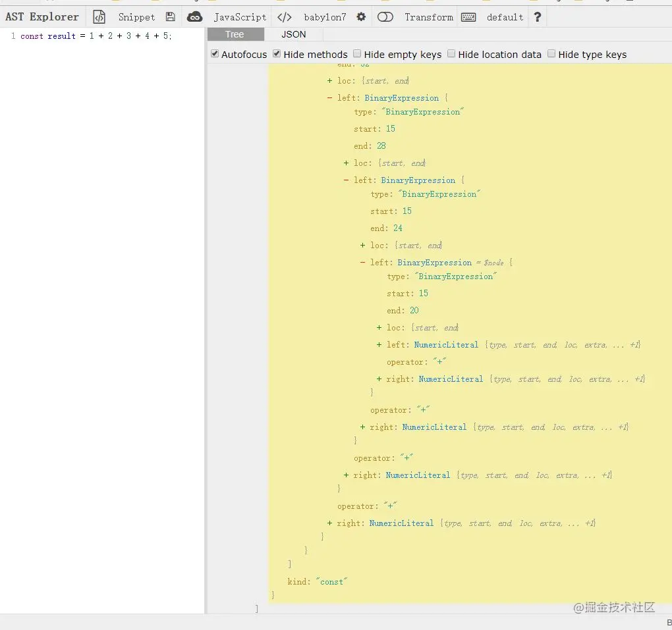Click the value 'end: 24'
Image resolution: width=672 pixels, height=630 pixels.
pyautogui.click(x=386, y=228)
